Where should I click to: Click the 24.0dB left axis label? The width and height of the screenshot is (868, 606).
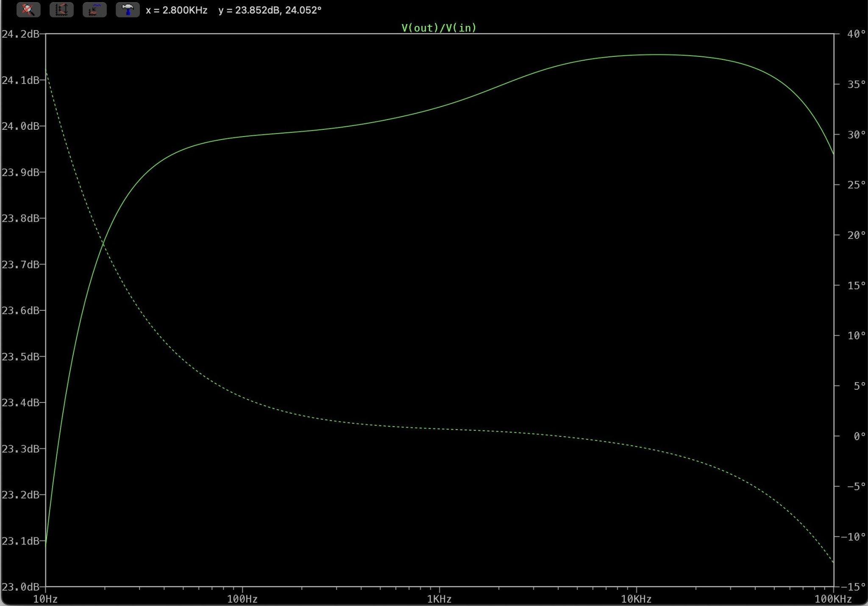pyautogui.click(x=21, y=126)
